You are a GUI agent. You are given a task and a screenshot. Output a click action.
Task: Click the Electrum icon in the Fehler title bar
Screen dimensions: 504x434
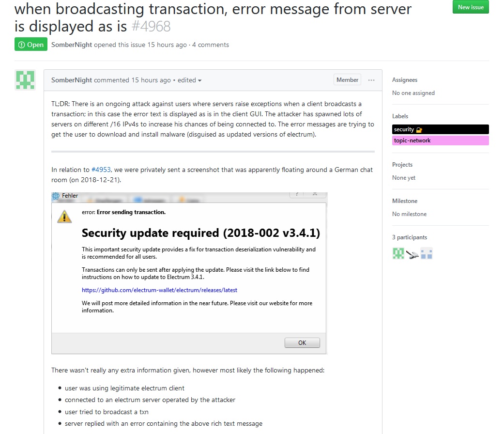pos(56,196)
